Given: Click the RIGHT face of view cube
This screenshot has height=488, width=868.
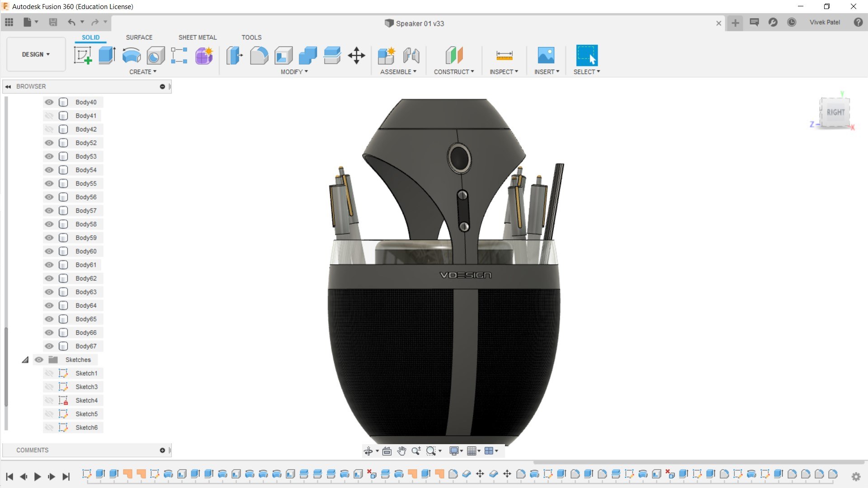Looking at the screenshot, I should (x=835, y=112).
